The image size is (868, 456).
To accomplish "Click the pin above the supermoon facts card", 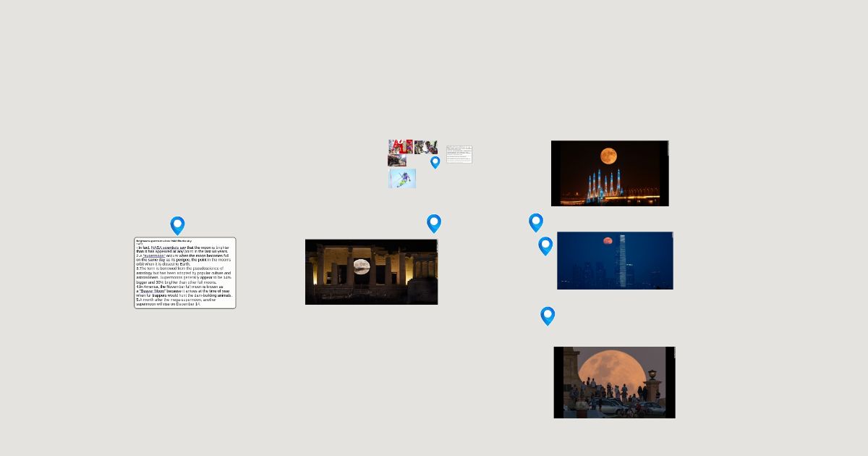I will click(x=177, y=225).
